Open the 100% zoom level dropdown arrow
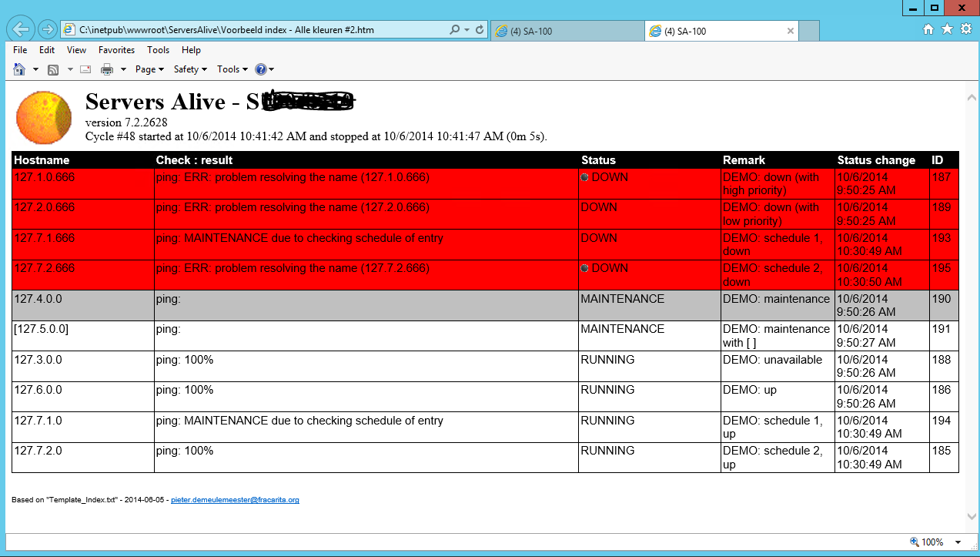 (958, 542)
